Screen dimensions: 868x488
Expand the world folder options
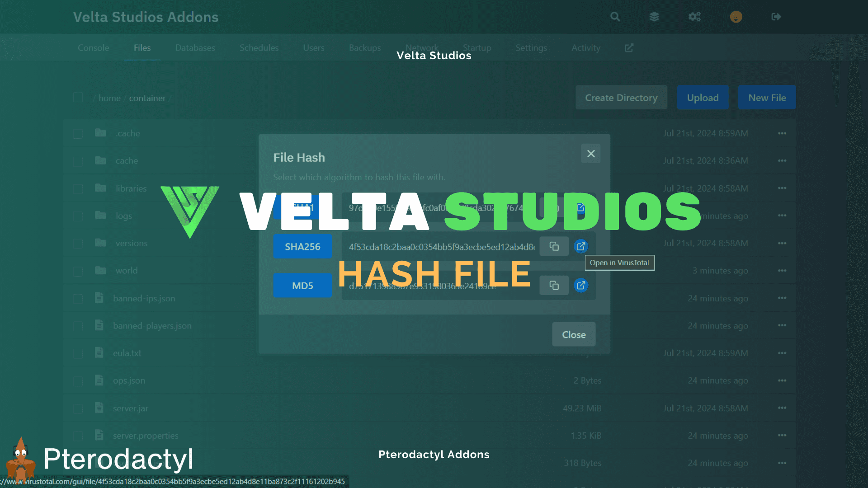783,271
